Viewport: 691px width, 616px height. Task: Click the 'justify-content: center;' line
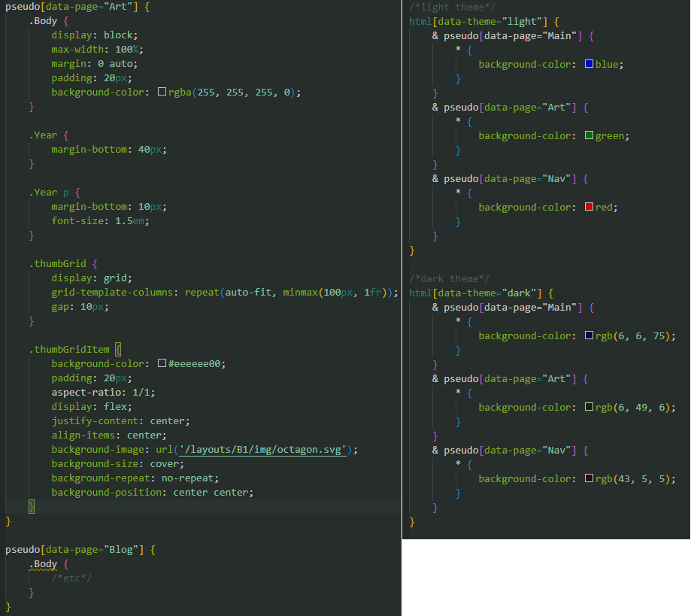120,421
